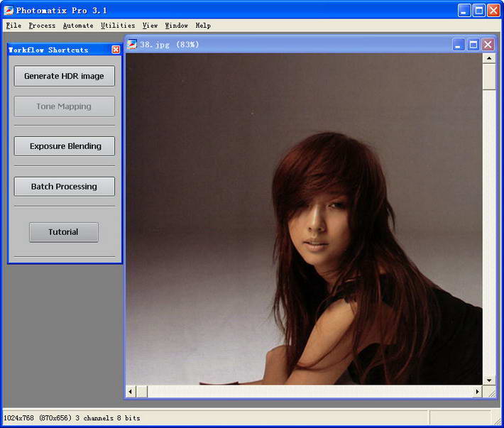
Task: Click the Photomatix Pro title bar icon
Action: pos(9,10)
